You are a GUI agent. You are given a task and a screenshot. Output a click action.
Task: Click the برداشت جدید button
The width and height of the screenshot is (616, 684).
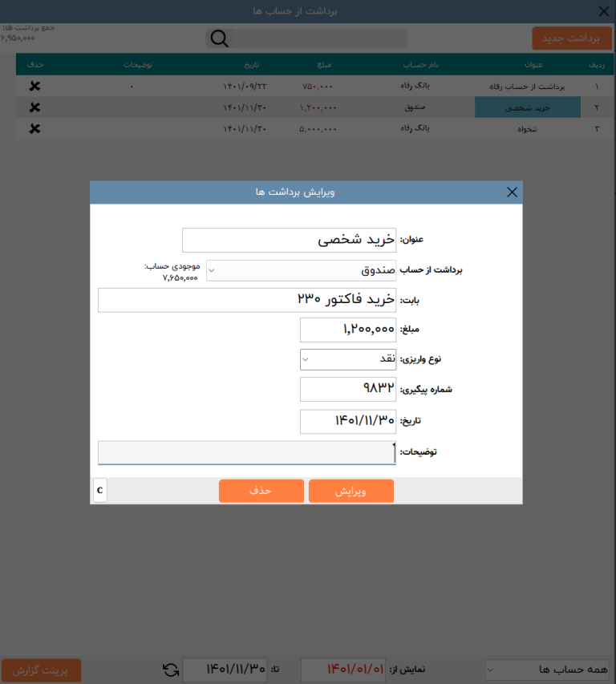coord(572,38)
